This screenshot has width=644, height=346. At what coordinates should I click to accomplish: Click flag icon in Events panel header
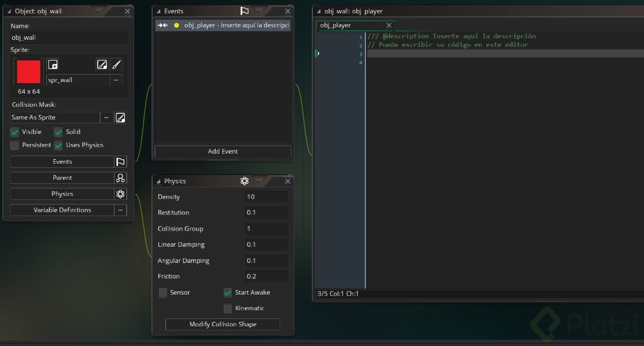pos(244,11)
